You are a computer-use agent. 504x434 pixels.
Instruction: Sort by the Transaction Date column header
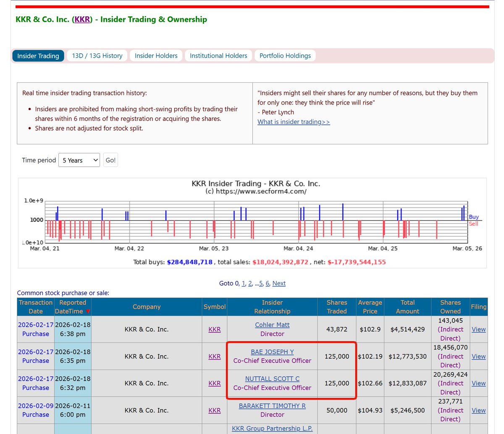36,307
